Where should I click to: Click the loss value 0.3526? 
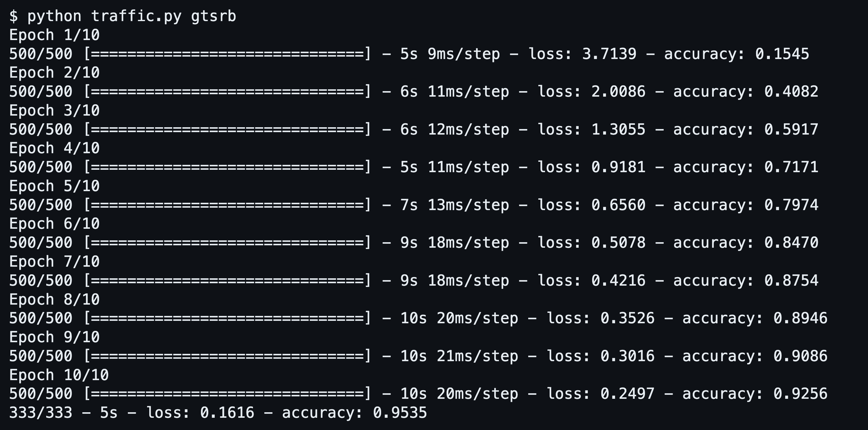[x=627, y=318]
